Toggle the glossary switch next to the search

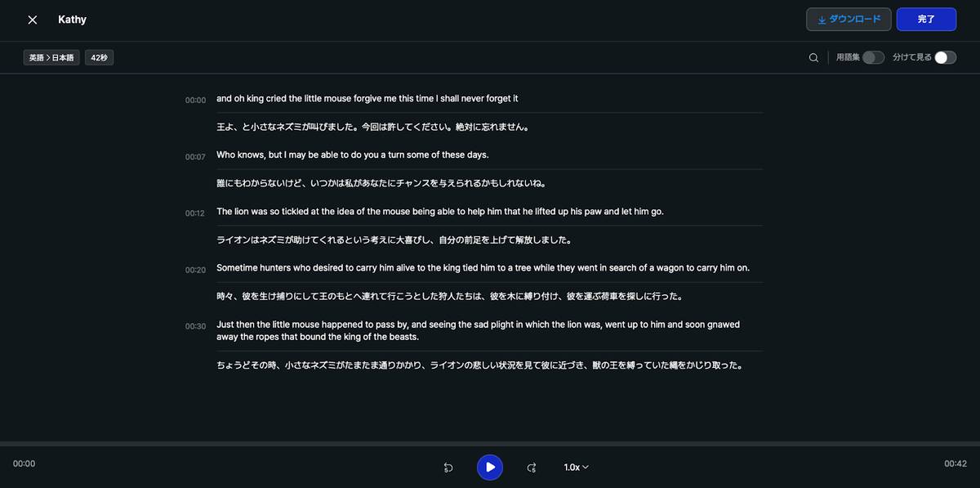[873, 58]
